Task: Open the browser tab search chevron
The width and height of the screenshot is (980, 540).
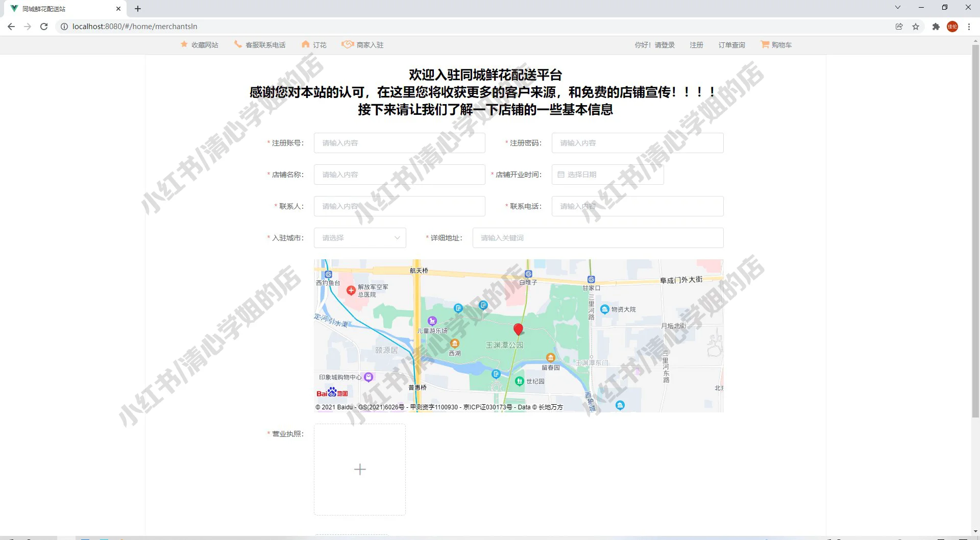Action: pos(897,7)
